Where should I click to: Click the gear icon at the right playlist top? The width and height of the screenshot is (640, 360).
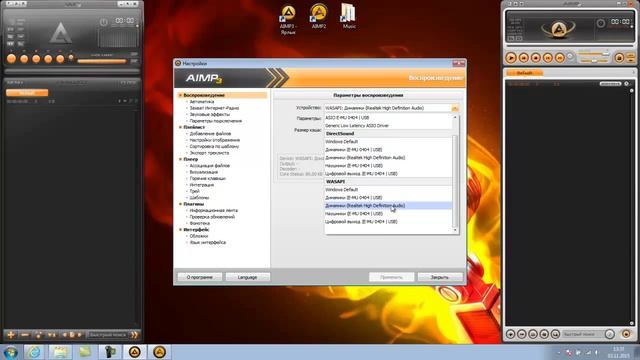[x=627, y=84]
